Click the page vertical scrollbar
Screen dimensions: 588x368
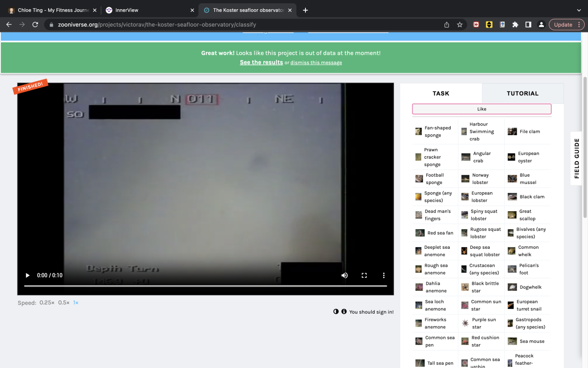[x=585, y=147]
